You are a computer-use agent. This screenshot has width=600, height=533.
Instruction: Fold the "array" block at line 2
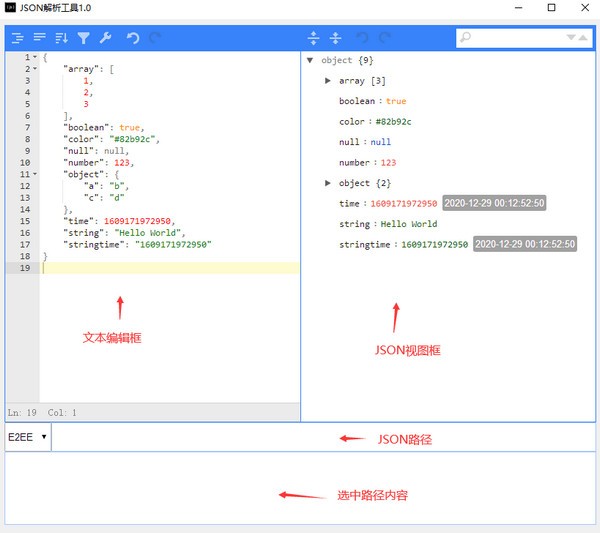(x=35, y=69)
